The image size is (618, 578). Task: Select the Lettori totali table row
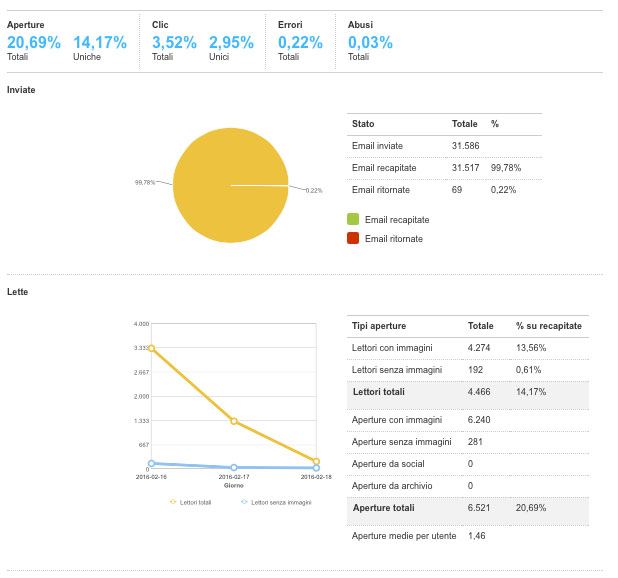[x=467, y=392]
